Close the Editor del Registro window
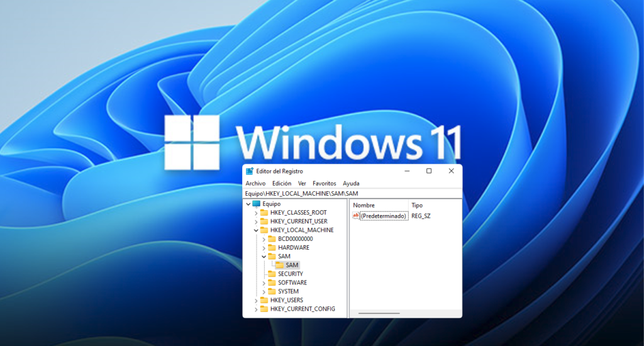 pyautogui.click(x=451, y=171)
